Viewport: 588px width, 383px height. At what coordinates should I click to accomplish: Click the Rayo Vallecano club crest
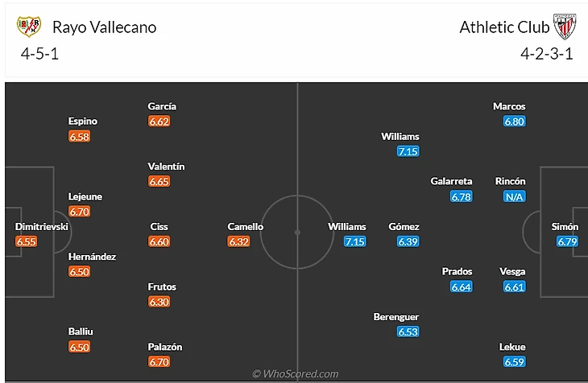click(x=28, y=27)
